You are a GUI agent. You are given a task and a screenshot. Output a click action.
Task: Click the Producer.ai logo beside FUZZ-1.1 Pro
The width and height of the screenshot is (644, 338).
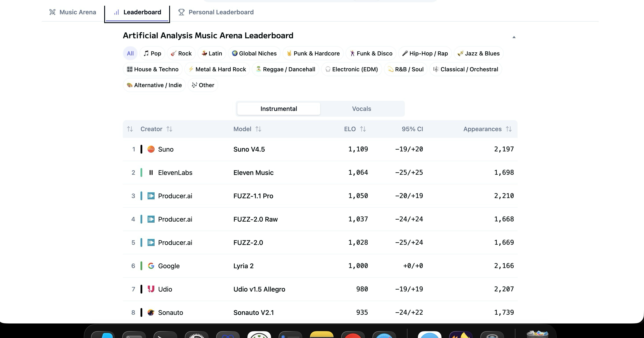[151, 196]
